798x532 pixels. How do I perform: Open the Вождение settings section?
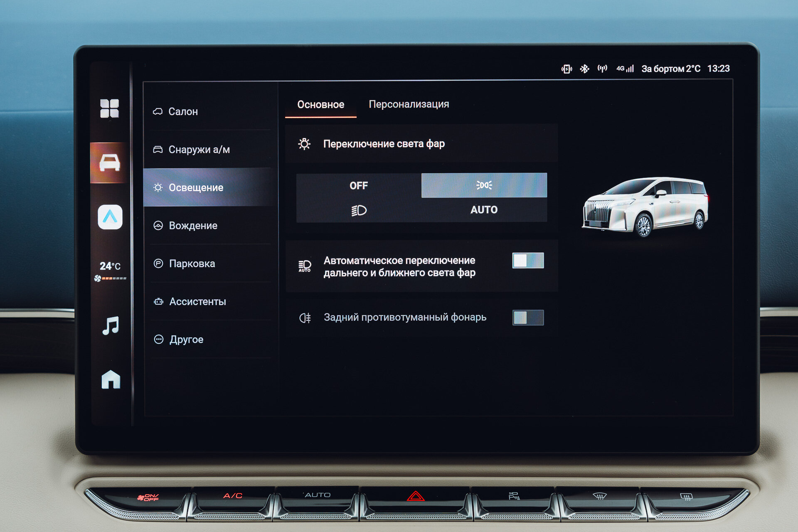[x=193, y=226]
